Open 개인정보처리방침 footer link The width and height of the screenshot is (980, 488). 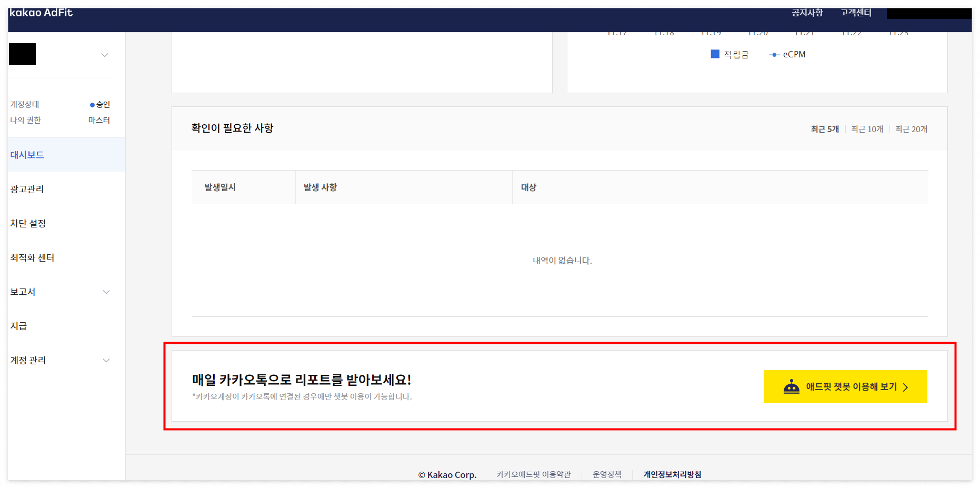coord(672,474)
